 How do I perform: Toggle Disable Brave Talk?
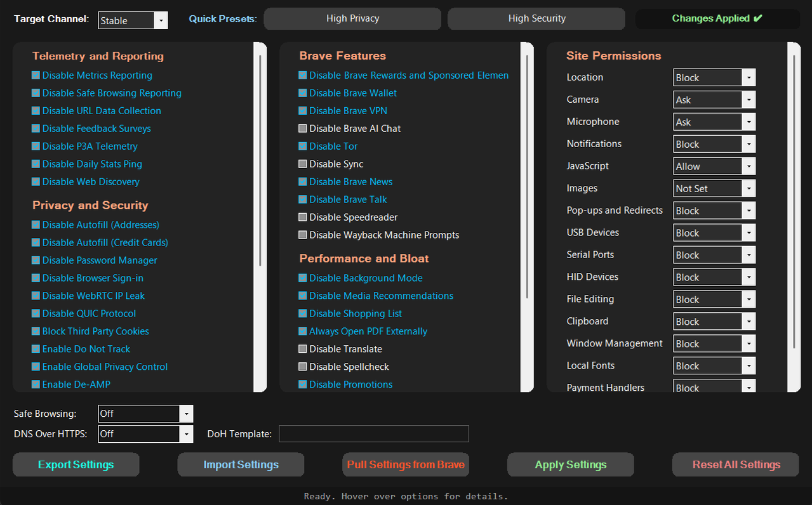pyautogui.click(x=343, y=200)
